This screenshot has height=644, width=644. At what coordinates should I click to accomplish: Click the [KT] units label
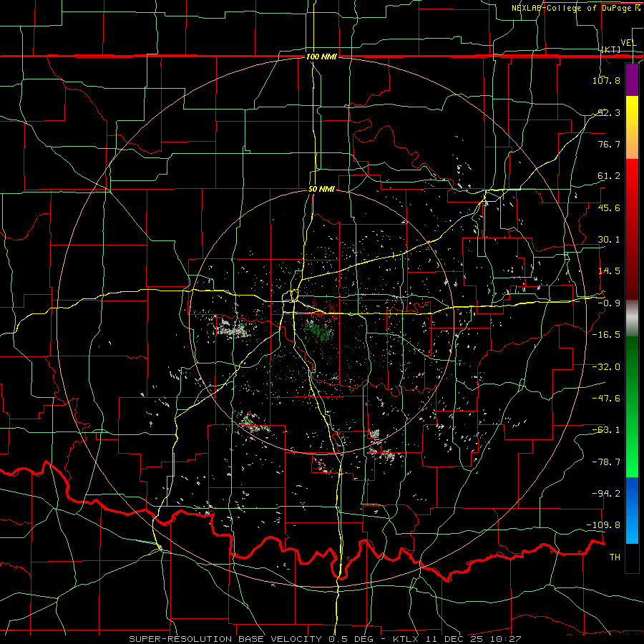pyautogui.click(x=611, y=49)
